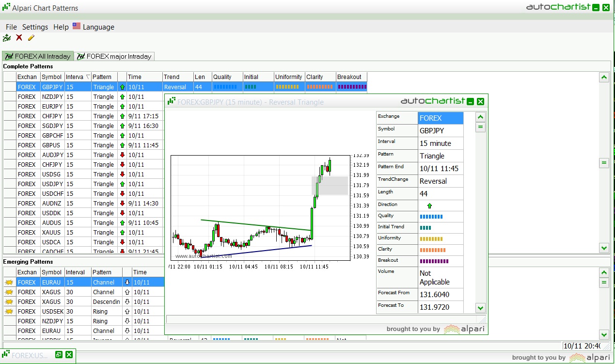Open the Settings menu
Image resolution: width=615 pixels, height=364 pixels.
(x=35, y=27)
